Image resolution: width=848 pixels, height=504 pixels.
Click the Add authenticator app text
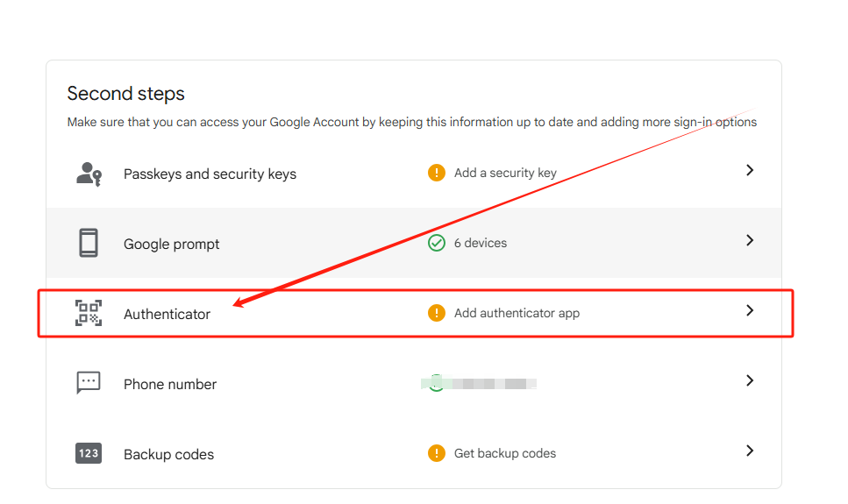click(517, 313)
